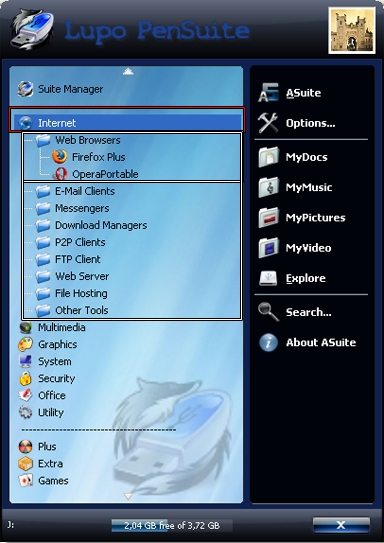Expand the Web Server label
Image resolution: width=384 pixels, height=543 pixels.
tap(82, 276)
